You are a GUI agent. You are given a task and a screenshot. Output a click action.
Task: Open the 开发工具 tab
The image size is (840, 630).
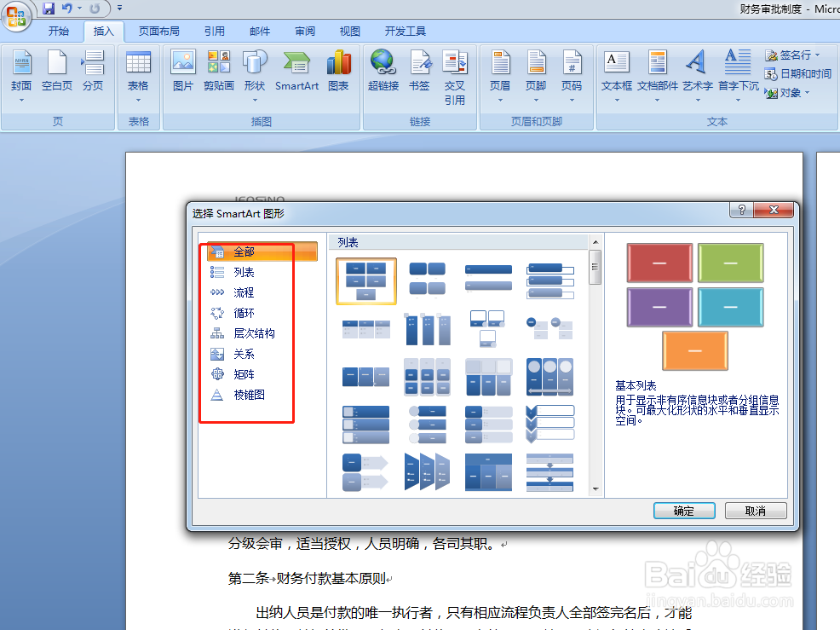(x=405, y=31)
